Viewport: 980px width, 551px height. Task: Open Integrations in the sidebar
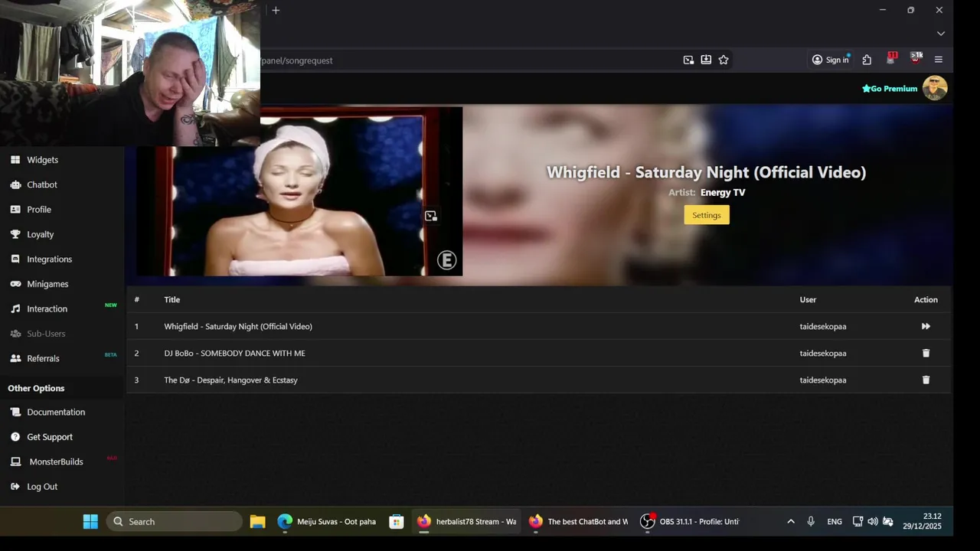click(x=49, y=259)
